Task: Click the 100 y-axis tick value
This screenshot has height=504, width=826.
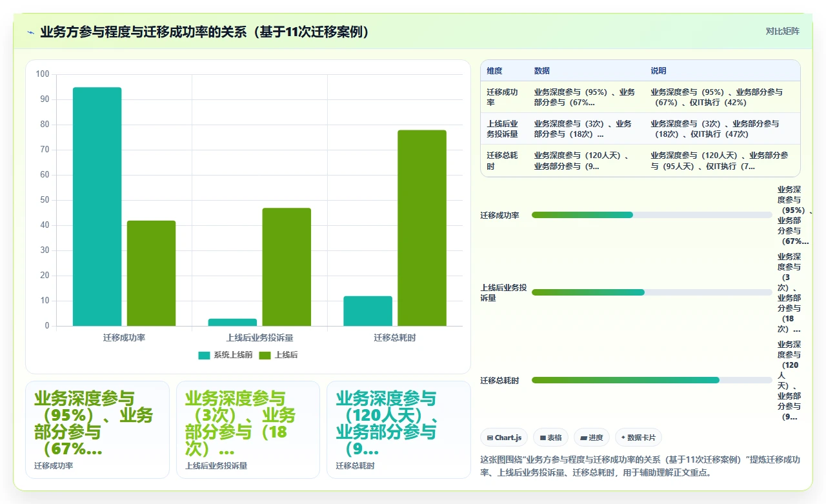Action: pos(43,74)
